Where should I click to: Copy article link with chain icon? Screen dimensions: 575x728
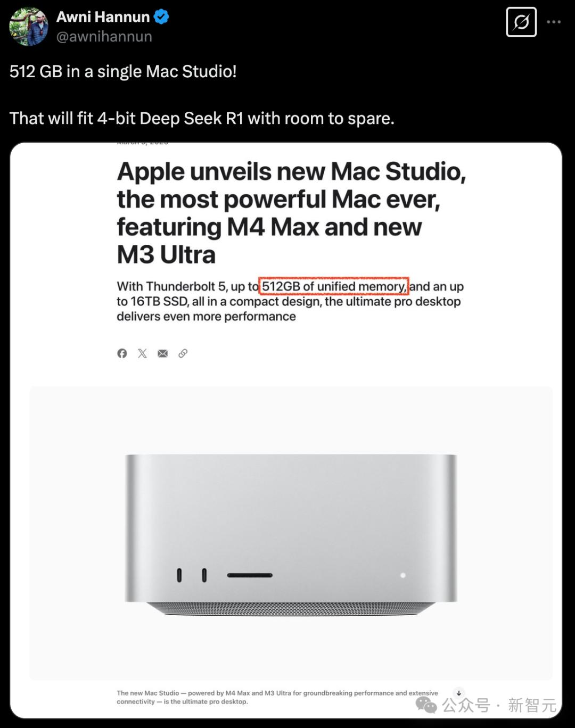click(x=183, y=353)
